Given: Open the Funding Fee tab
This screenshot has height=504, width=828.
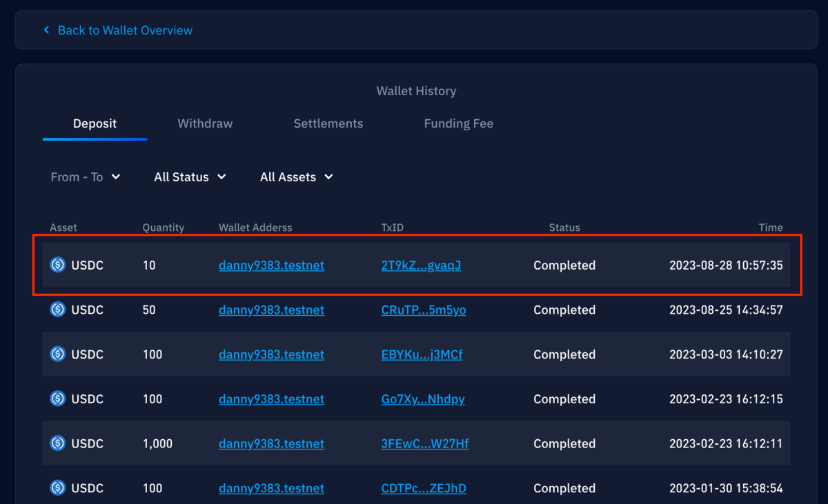Looking at the screenshot, I should tap(458, 123).
